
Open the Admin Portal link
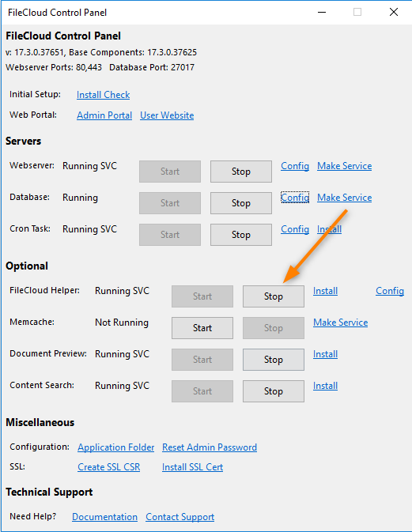tap(104, 115)
